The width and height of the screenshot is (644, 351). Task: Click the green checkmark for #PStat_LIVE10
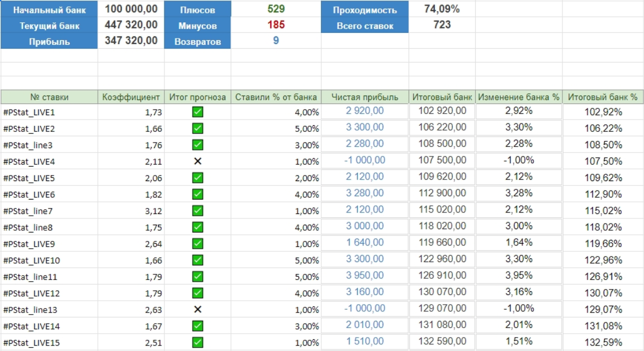pyautogui.click(x=197, y=260)
